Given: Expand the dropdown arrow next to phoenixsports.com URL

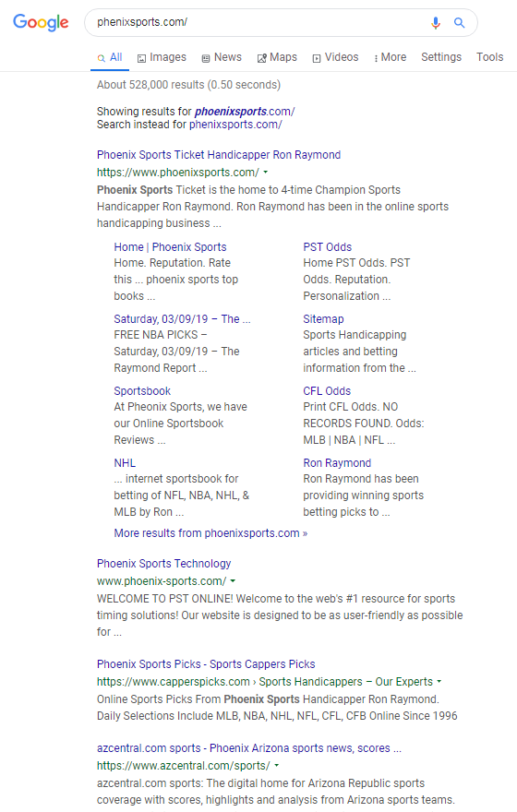Looking at the screenshot, I should [x=266, y=172].
